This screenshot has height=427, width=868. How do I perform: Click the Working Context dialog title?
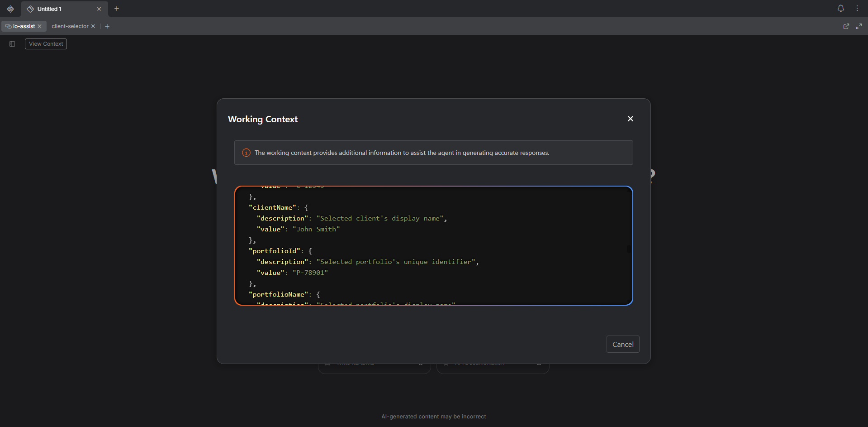[x=263, y=119]
